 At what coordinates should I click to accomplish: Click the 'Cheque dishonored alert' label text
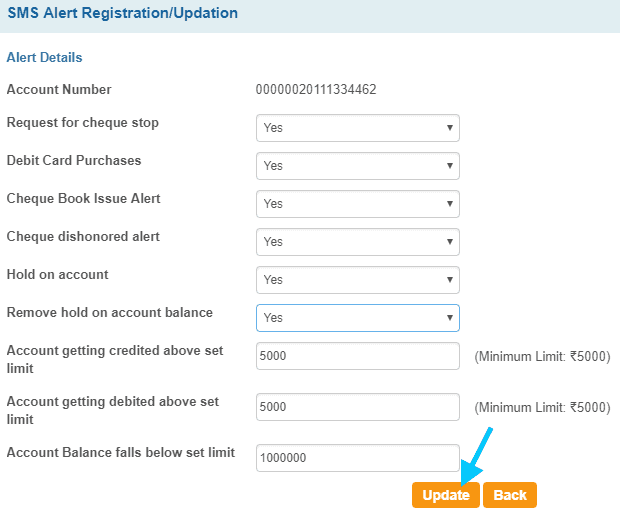[83, 237]
